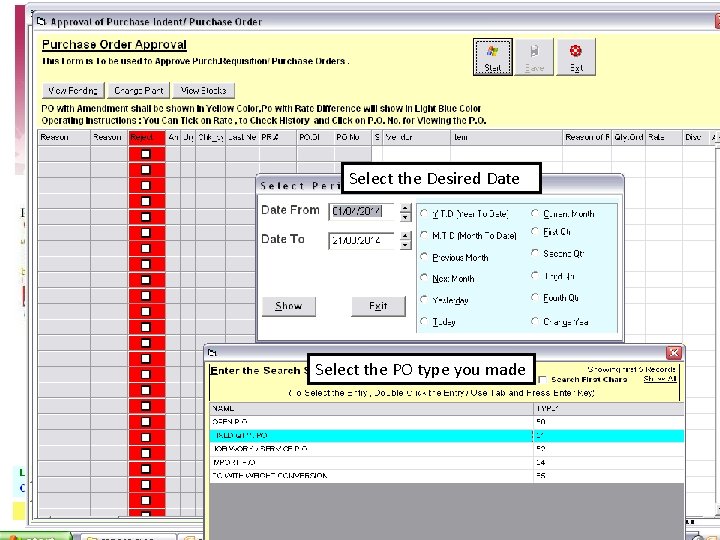Click the search window's title bar icon
Viewport: 720px width, 540px height.
tap(212, 353)
